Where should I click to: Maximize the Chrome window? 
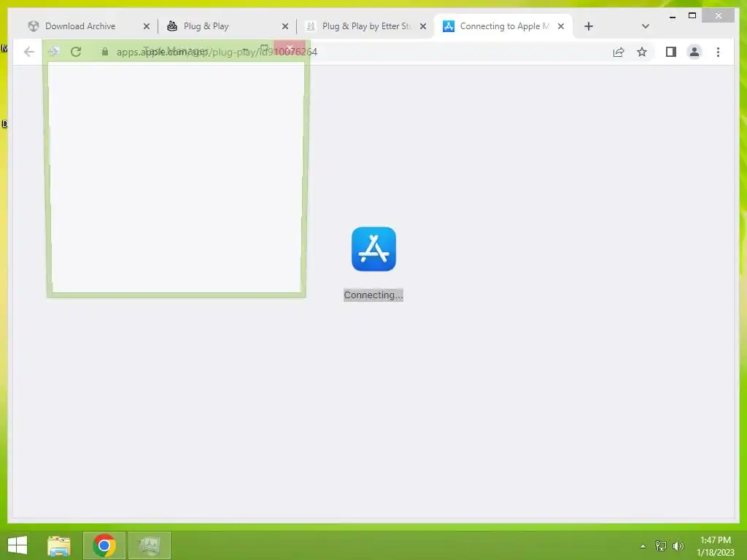coord(692,16)
